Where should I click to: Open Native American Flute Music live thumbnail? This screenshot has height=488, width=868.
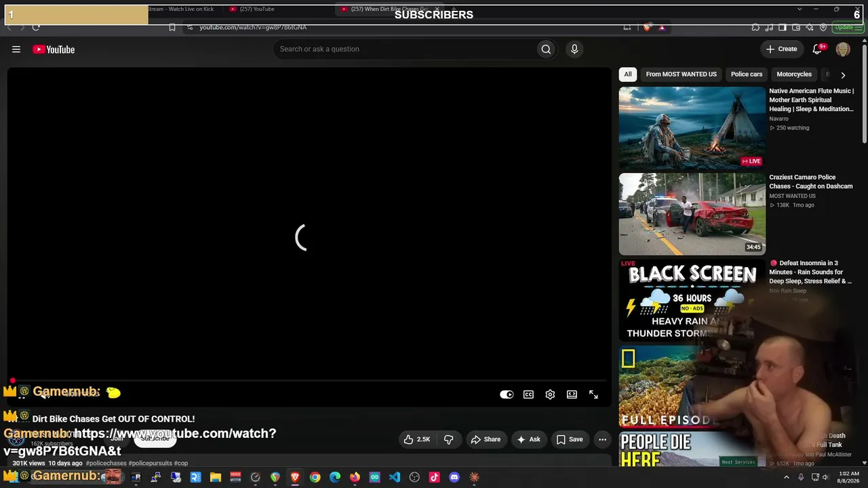click(x=692, y=127)
